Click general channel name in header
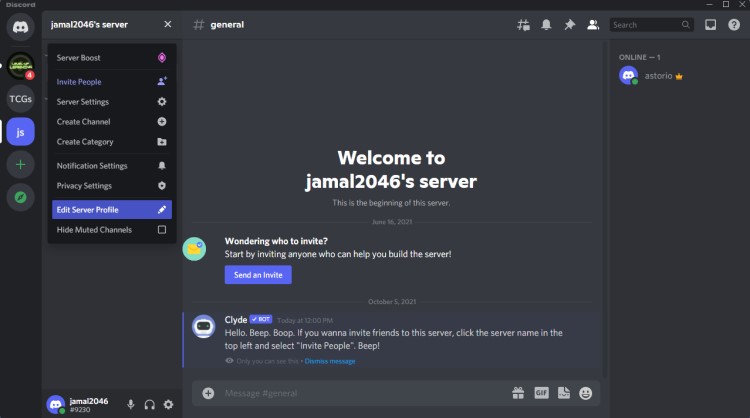 (x=227, y=24)
